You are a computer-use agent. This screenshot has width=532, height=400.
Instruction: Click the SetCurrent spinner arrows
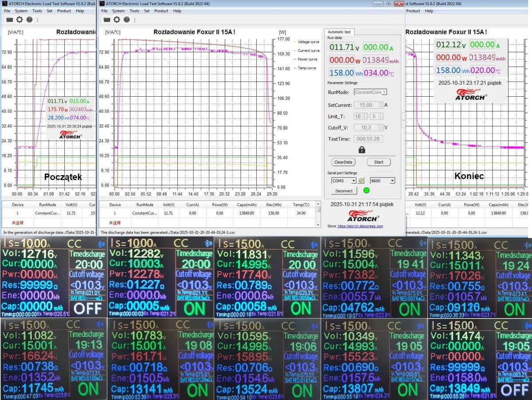(x=380, y=106)
